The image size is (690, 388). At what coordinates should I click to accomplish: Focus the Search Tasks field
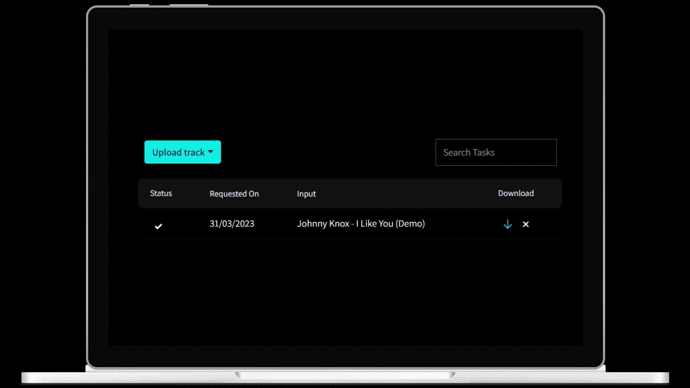[496, 152]
